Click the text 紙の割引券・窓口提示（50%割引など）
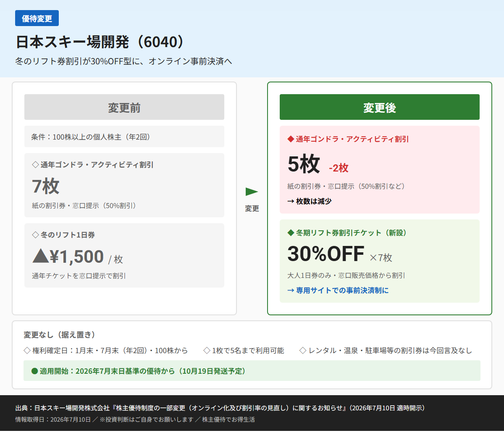The image size is (504, 441). [x=346, y=186]
